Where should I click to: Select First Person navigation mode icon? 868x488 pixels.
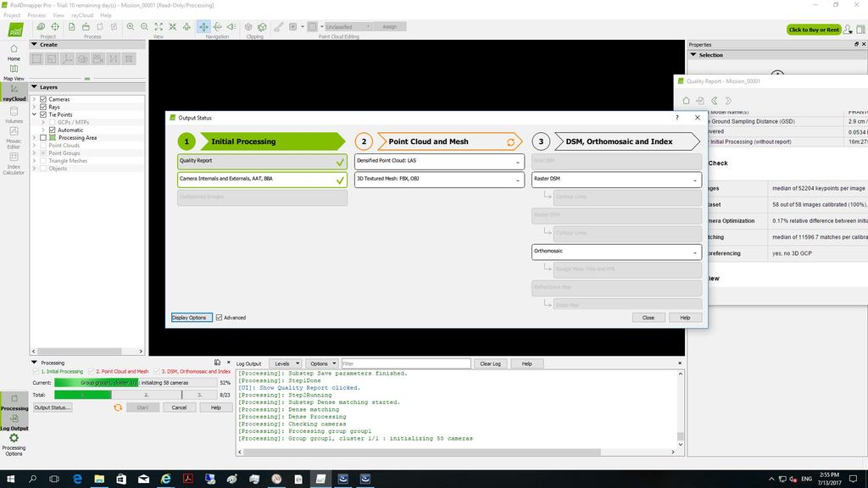point(231,26)
